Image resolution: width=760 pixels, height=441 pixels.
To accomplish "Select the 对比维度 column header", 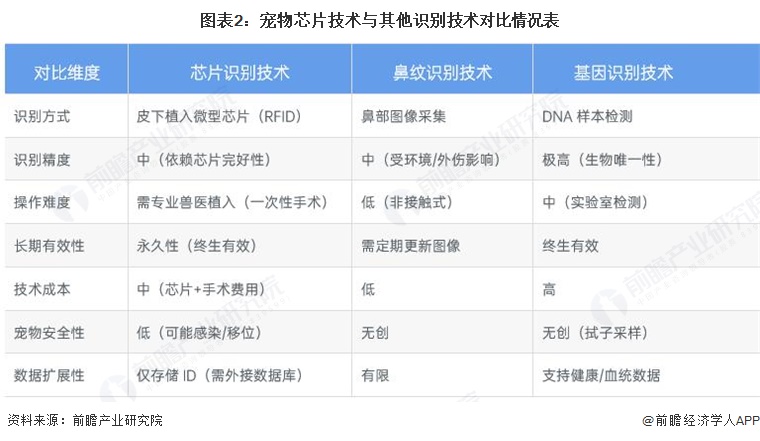I will point(67,73).
